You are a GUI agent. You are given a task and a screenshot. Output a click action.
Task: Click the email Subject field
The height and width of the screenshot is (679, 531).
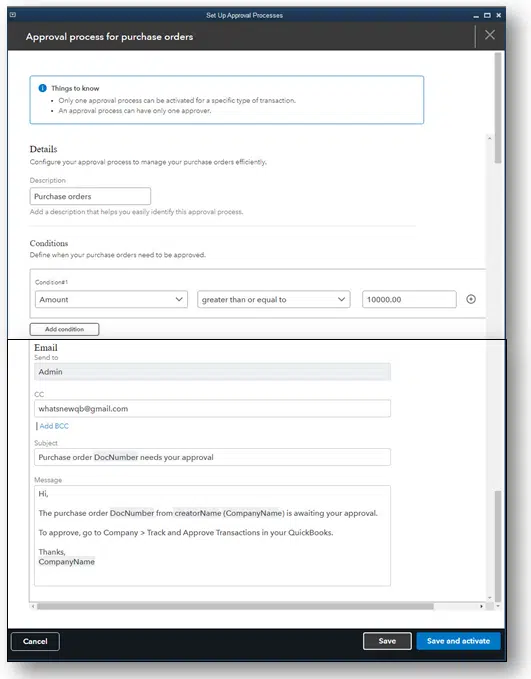point(212,457)
